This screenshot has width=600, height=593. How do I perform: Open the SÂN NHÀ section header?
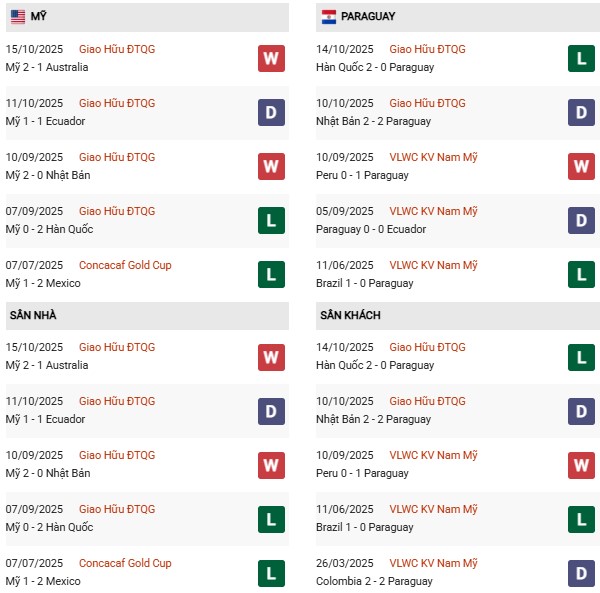[x=33, y=315]
